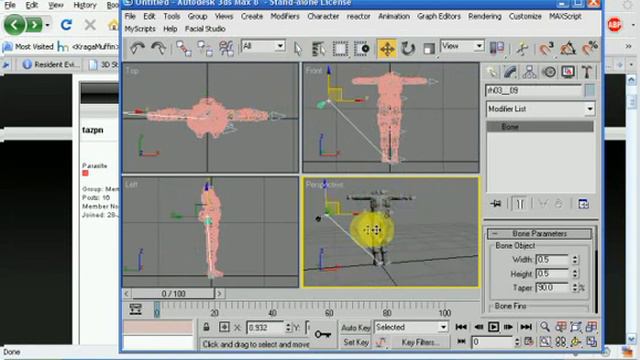Open the Firefox back-history dropdown arrow
The image size is (640, 360).
(48, 25)
